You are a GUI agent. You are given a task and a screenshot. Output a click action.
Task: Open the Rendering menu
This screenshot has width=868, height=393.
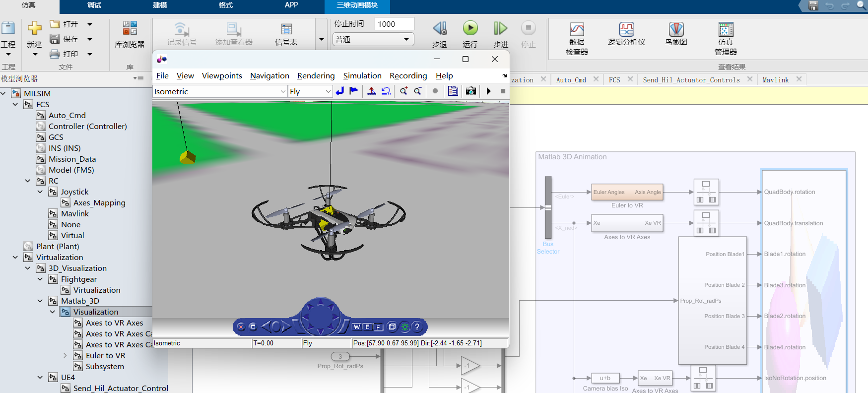pos(316,75)
